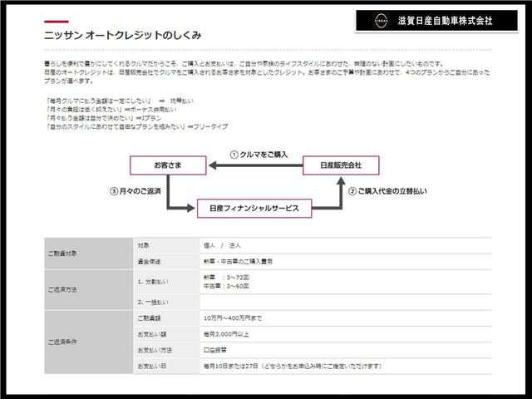Click the label ①クルマをご購入
This screenshot has width=532, height=399.
coord(259,155)
